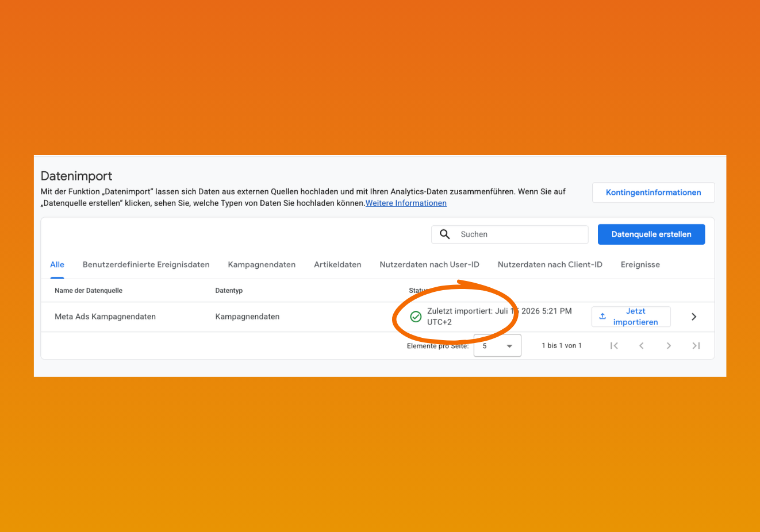Open Elemente pro Seite dropdown
The height and width of the screenshot is (532, 760).
[x=497, y=345]
